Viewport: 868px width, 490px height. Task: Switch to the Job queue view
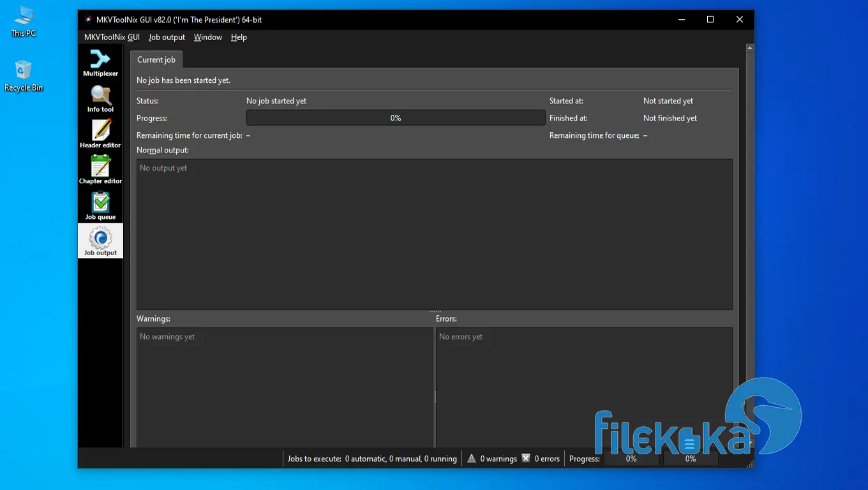[100, 206]
